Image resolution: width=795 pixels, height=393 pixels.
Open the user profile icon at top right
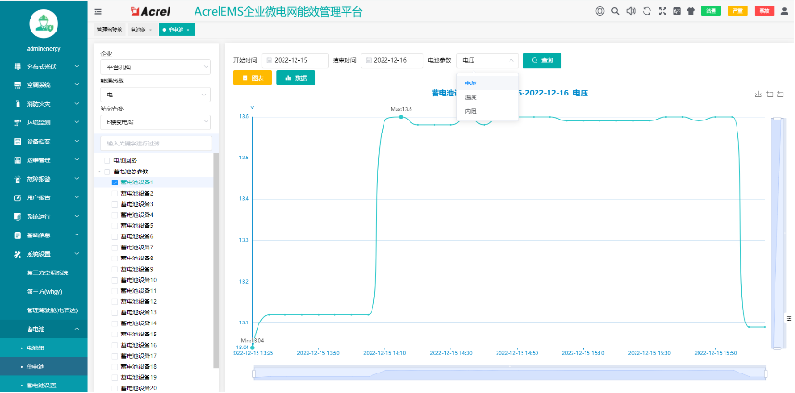click(x=784, y=11)
